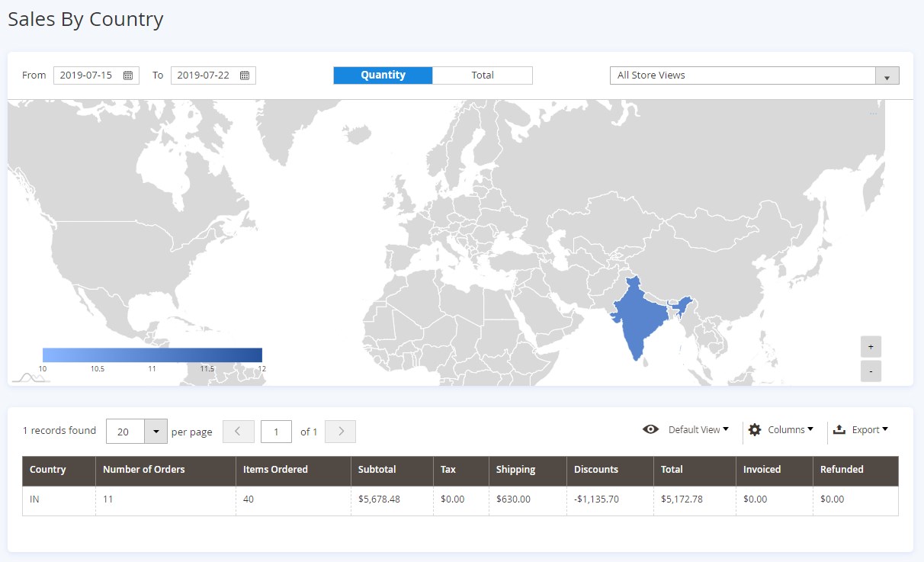Click the Columns gear icon

755,430
